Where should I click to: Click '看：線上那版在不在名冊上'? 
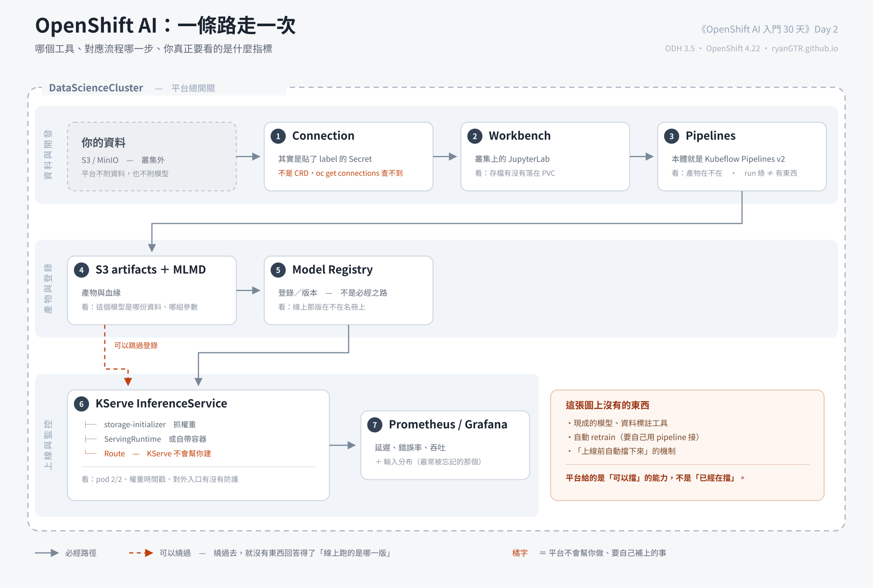tap(322, 307)
